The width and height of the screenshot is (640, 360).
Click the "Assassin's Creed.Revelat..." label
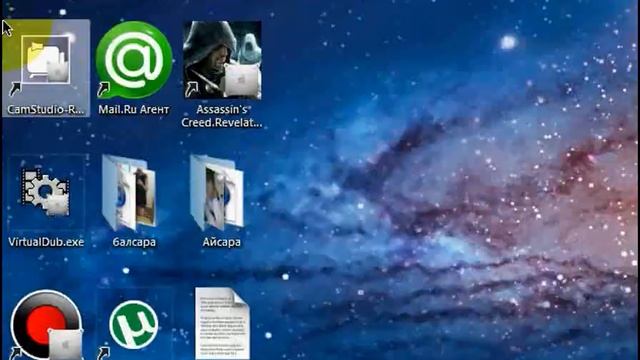coord(222,116)
